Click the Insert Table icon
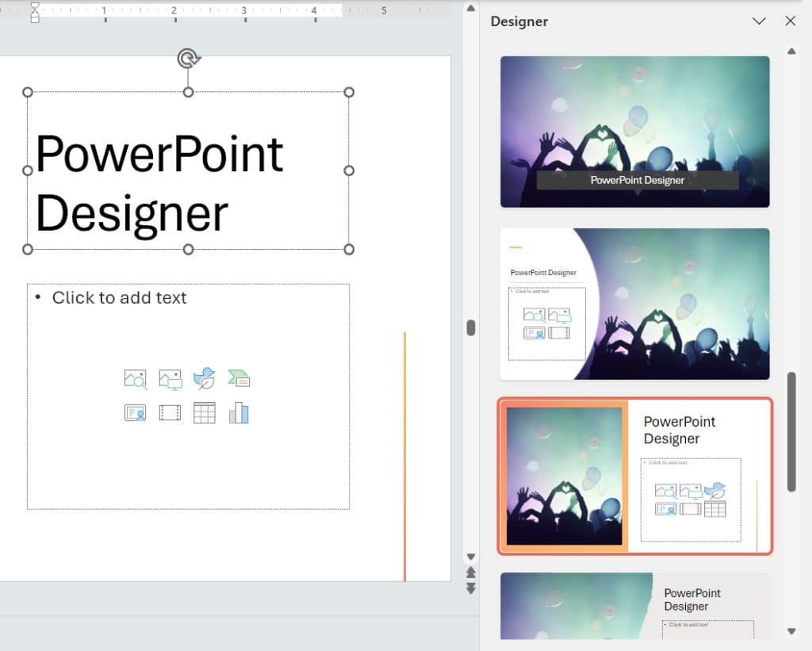 (205, 412)
